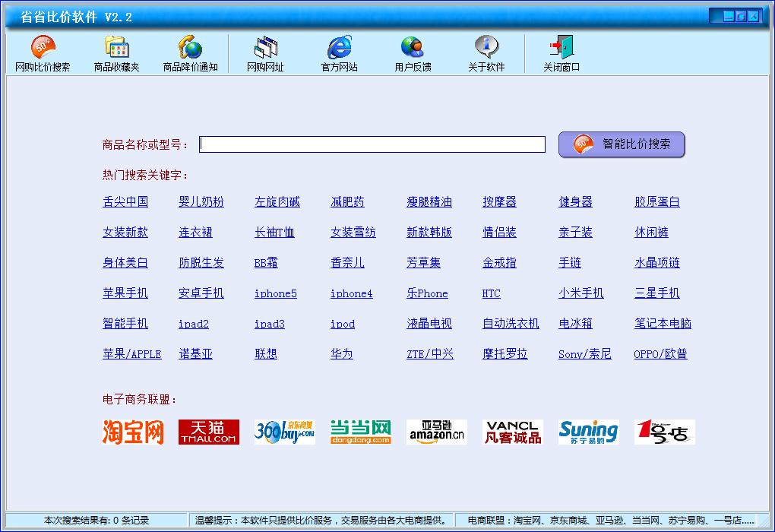Select the iphone4 link

[x=352, y=293]
